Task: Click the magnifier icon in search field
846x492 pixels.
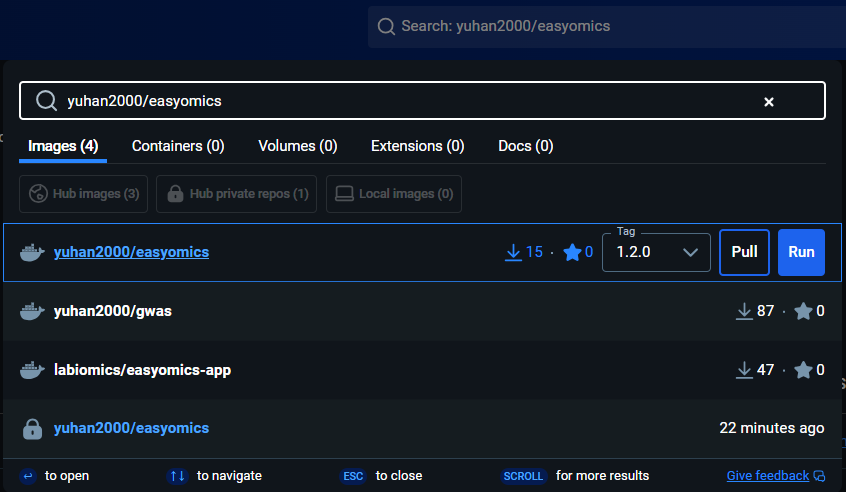Action: pyautogui.click(x=46, y=101)
